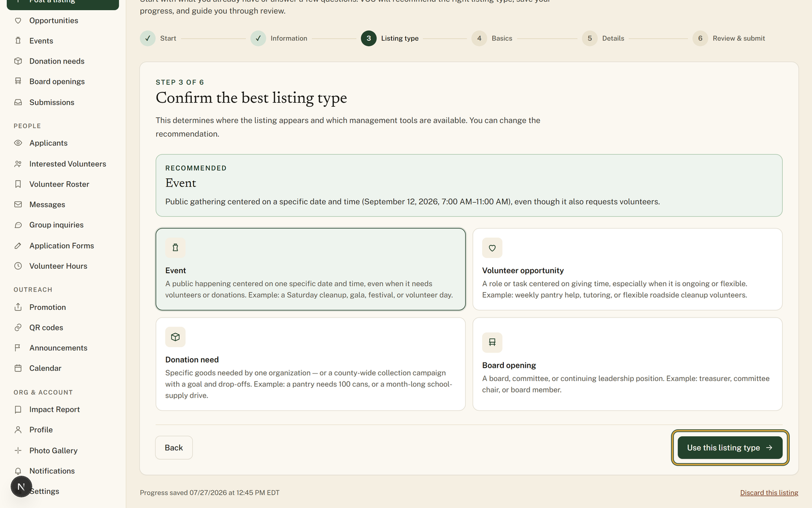
Task: Choose the Board opening listing type
Action: click(627, 364)
